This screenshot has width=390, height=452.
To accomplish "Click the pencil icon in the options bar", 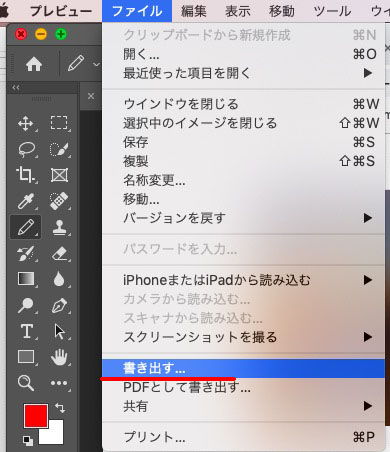I will 76,63.
